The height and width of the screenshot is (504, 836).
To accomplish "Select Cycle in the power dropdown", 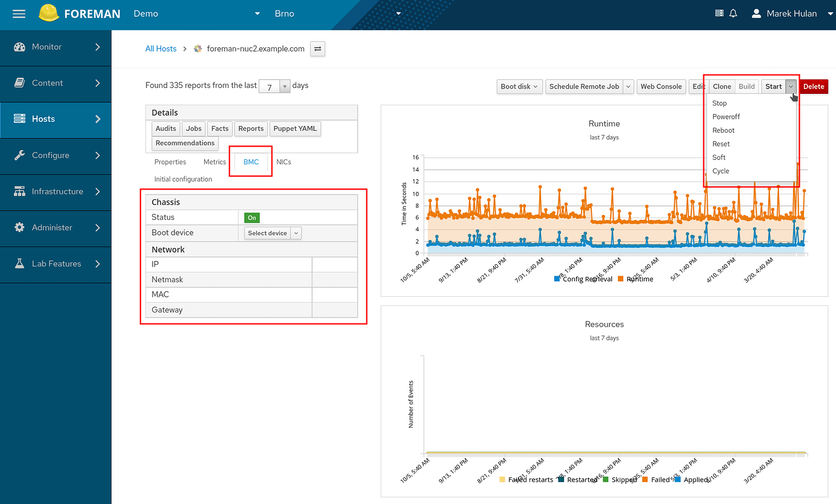I will tap(721, 171).
